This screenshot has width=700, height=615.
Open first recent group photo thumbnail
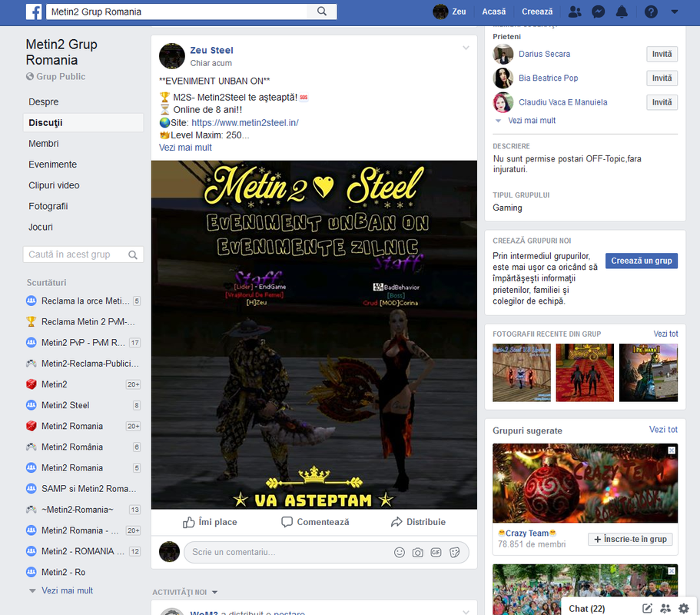pos(522,373)
